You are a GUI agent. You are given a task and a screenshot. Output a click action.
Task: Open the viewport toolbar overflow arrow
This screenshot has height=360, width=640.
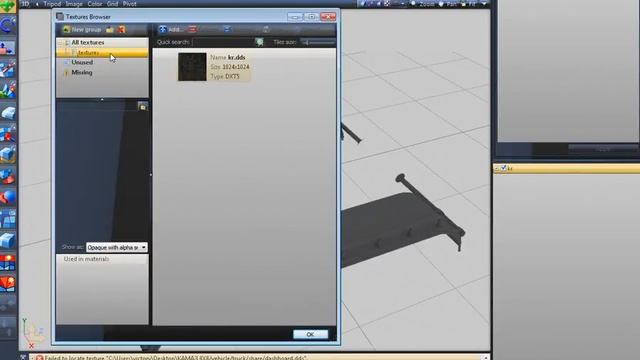[x=484, y=4]
